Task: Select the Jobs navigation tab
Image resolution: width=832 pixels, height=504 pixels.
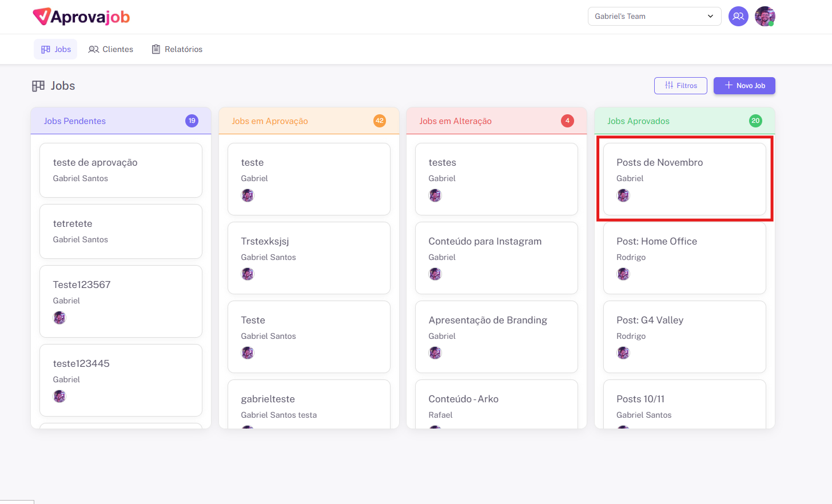Action: pyautogui.click(x=56, y=49)
